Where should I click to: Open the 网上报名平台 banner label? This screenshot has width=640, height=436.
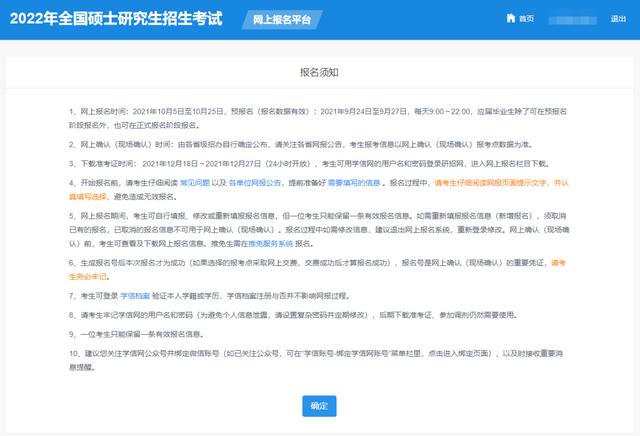(x=282, y=20)
